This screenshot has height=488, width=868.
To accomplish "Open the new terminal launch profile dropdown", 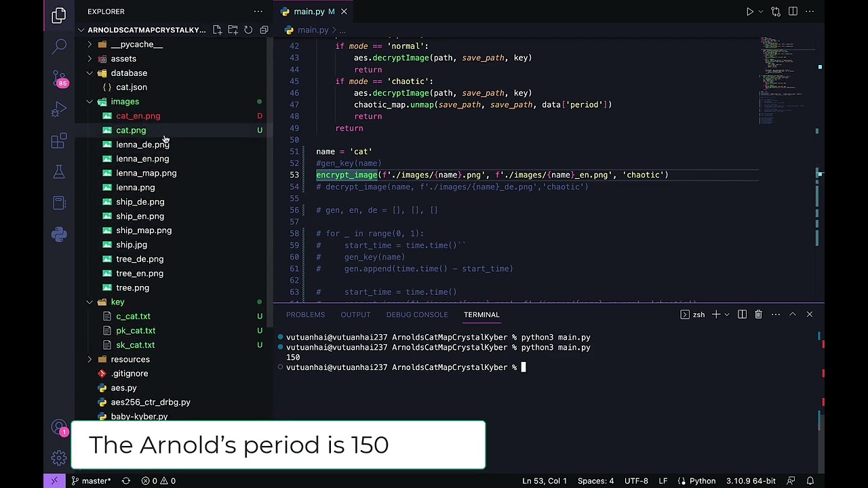I will click(726, 314).
